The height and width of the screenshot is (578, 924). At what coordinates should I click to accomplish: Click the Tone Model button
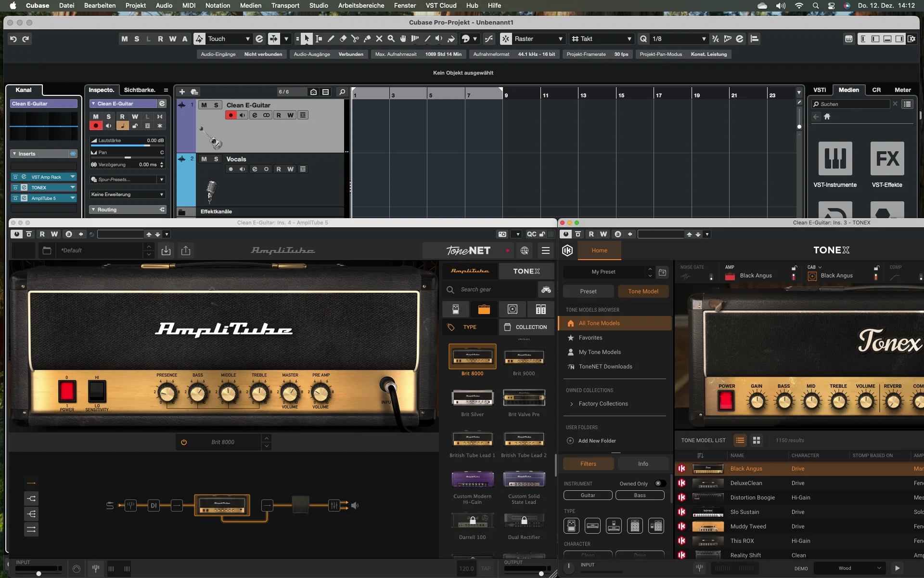(x=643, y=291)
